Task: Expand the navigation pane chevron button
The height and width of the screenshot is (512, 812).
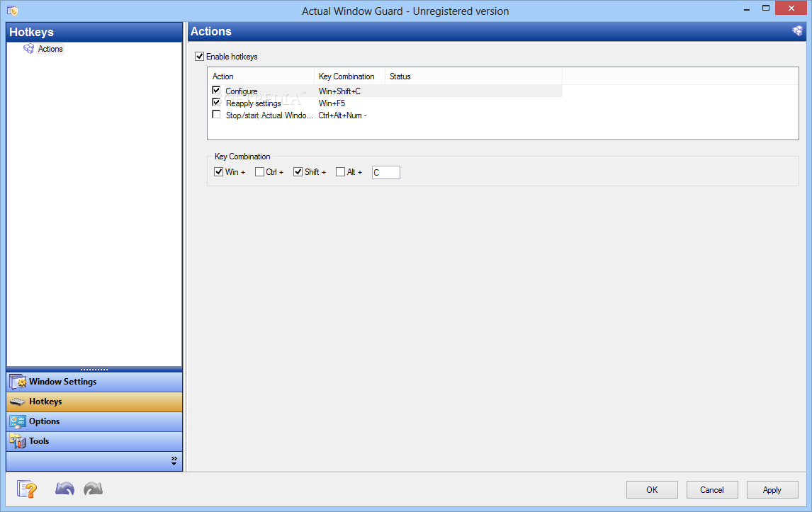Action: 174,461
